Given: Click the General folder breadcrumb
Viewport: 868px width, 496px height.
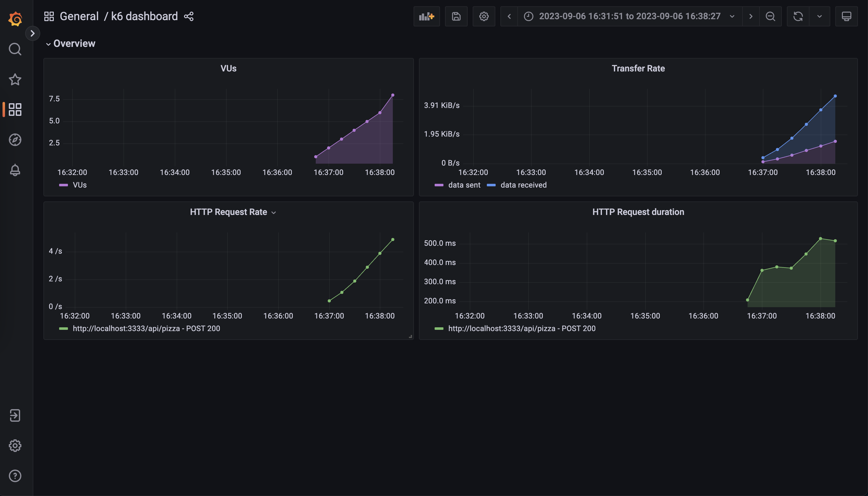Looking at the screenshot, I should pos(79,16).
